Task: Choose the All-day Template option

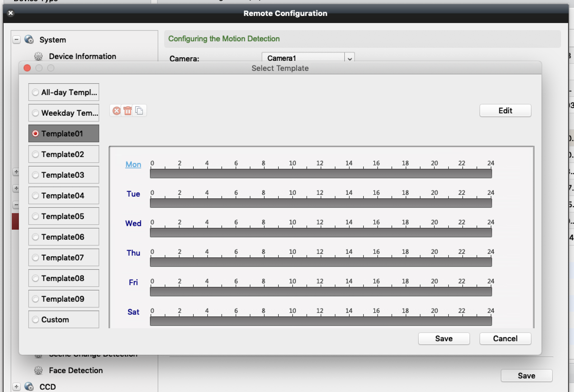Action: pos(36,92)
